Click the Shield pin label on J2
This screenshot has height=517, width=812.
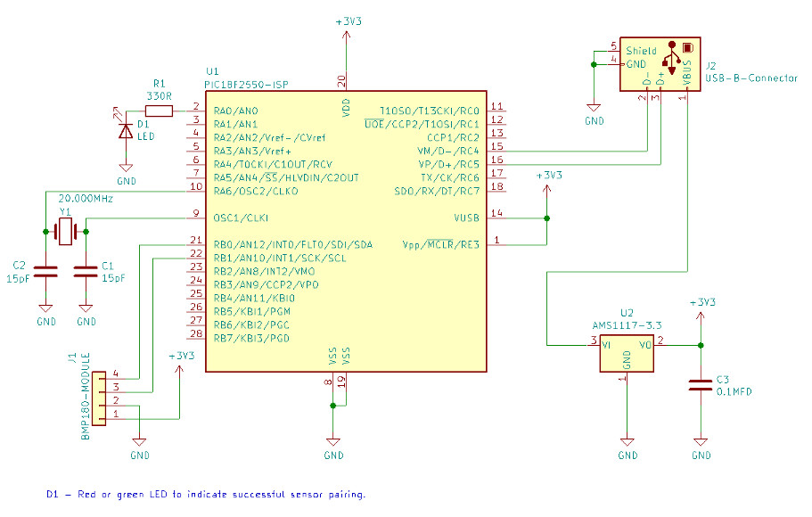coord(641,51)
